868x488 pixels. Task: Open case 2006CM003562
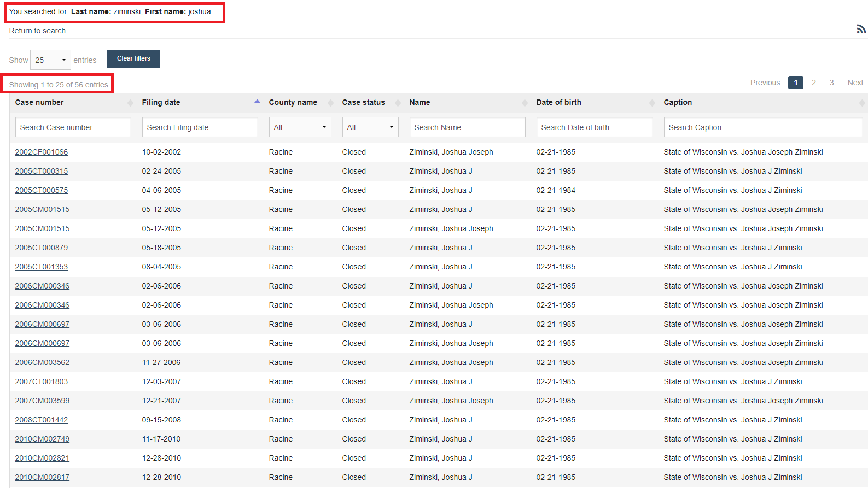[x=42, y=362]
